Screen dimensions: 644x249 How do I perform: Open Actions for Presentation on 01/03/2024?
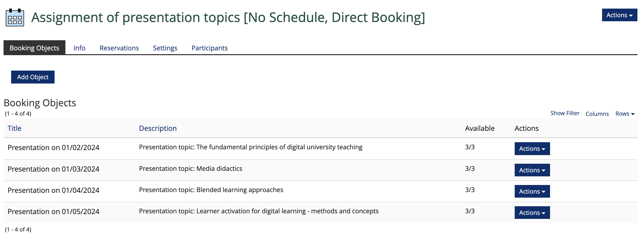coord(532,170)
